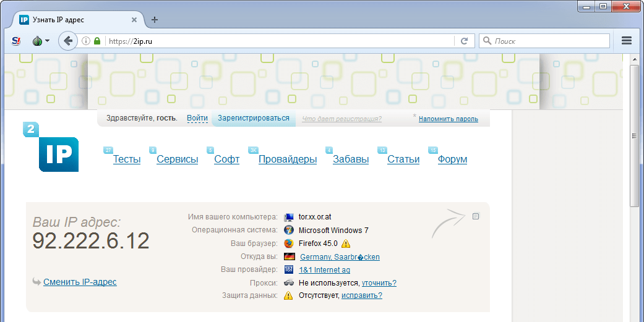Image resolution: width=644 pixels, height=322 pixels.
Task: Go back with the Back arrow button
Action: tap(68, 41)
